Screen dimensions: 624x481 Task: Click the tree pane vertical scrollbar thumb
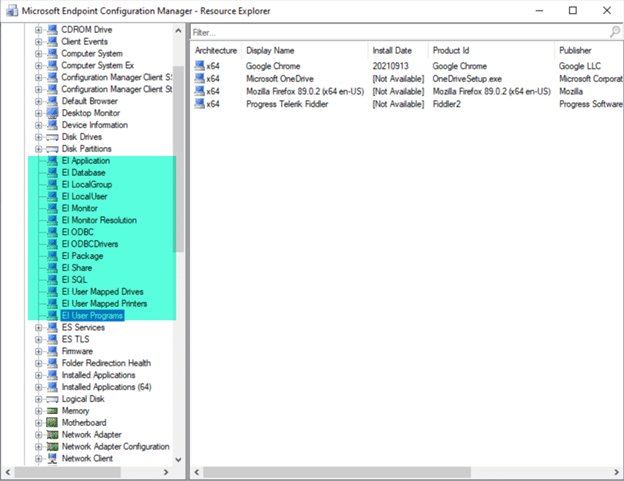(x=178, y=159)
